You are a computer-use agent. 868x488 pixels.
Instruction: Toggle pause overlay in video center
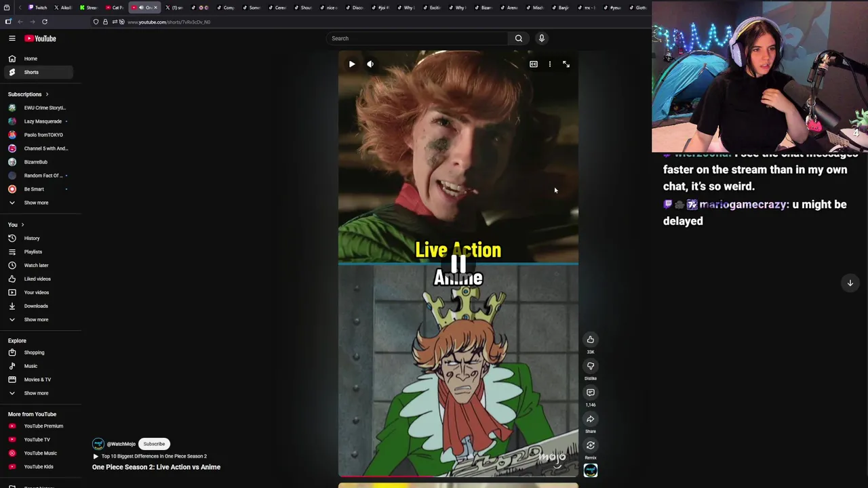pyautogui.click(x=458, y=264)
